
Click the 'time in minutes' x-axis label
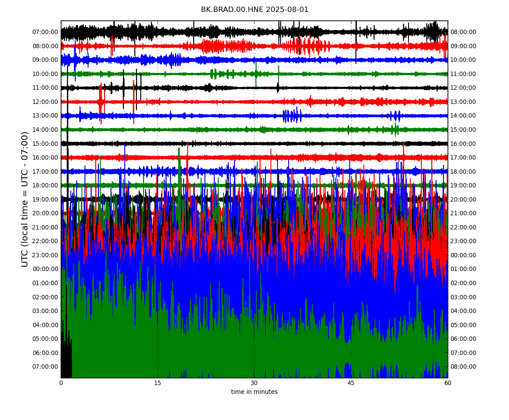254,392
